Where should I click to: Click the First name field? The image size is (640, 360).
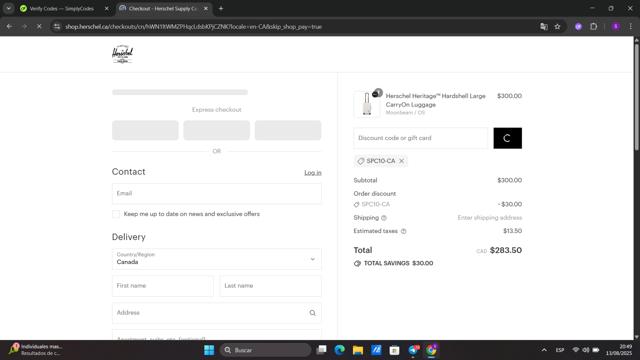(162, 286)
